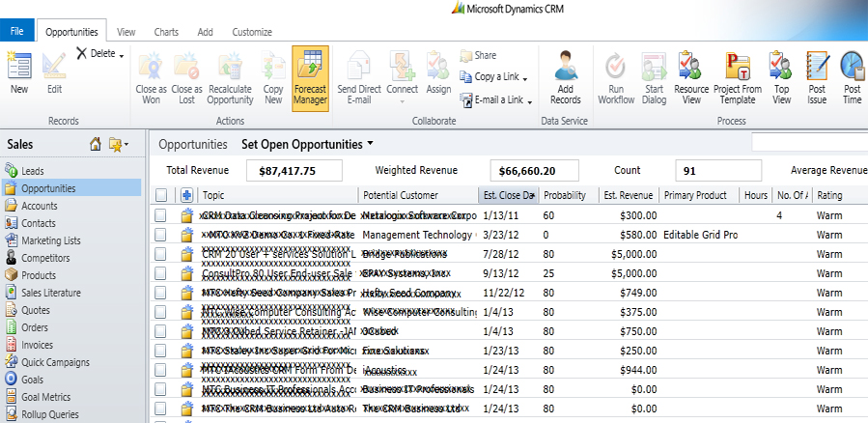
Task: Select the checkbox for the $300.00 opportunity row
Action: (161, 215)
